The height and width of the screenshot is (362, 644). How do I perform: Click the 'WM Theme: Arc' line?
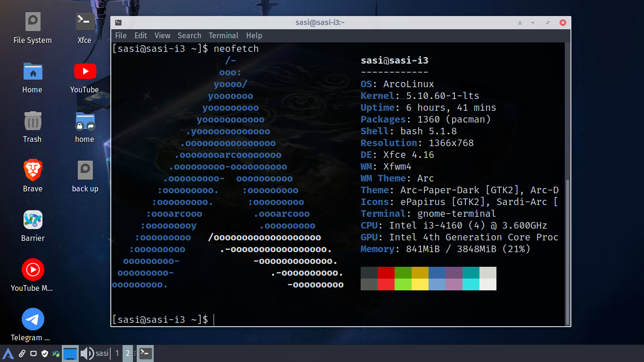click(x=397, y=178)
